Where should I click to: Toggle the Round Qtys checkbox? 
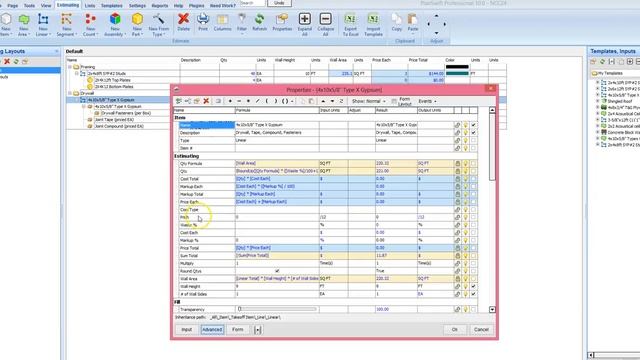(277, 271)
